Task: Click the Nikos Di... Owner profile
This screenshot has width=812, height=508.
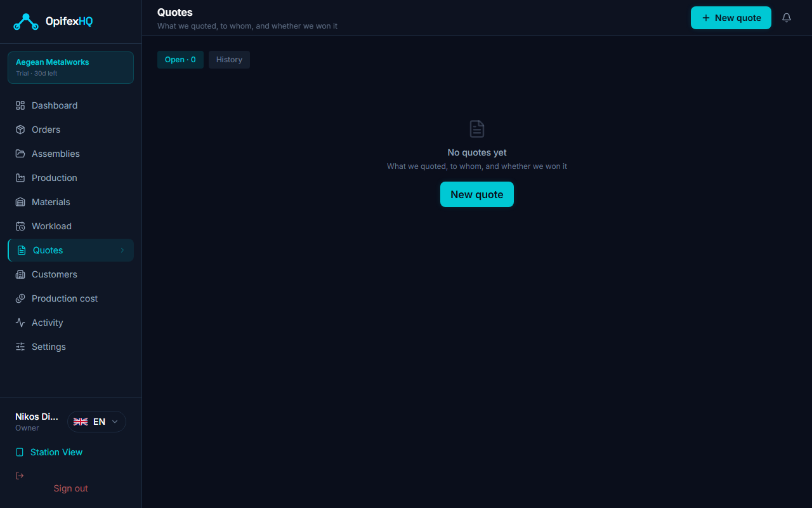Action: (x=37, y=422)
